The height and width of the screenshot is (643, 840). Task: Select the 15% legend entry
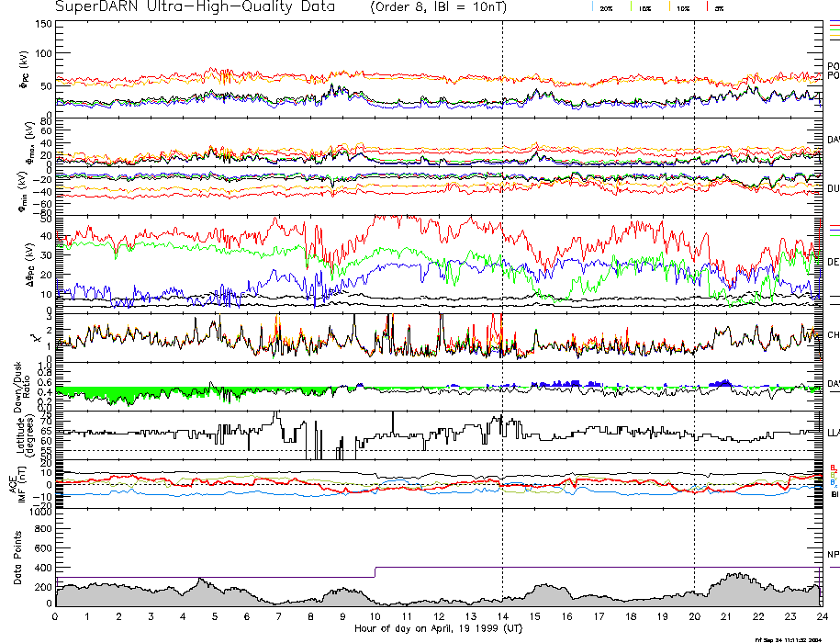coord(644,7)
